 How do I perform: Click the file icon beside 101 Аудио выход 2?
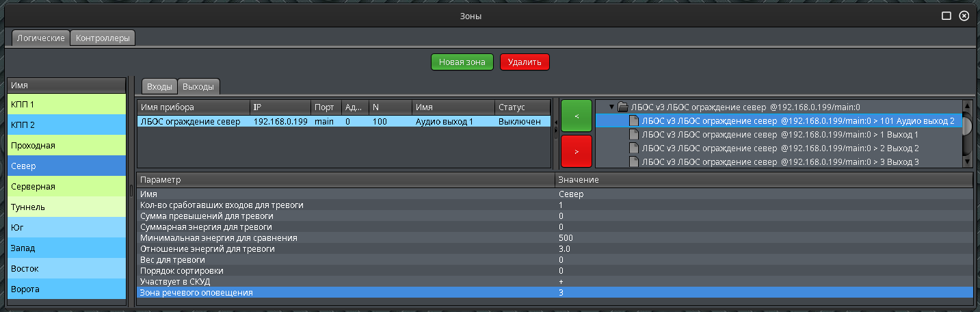coord(634,120)
